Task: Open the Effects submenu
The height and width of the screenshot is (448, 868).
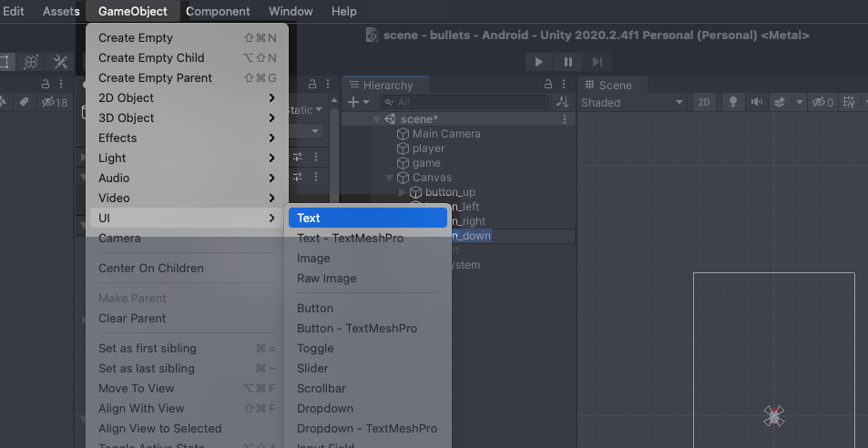Action: click(187, 137)
